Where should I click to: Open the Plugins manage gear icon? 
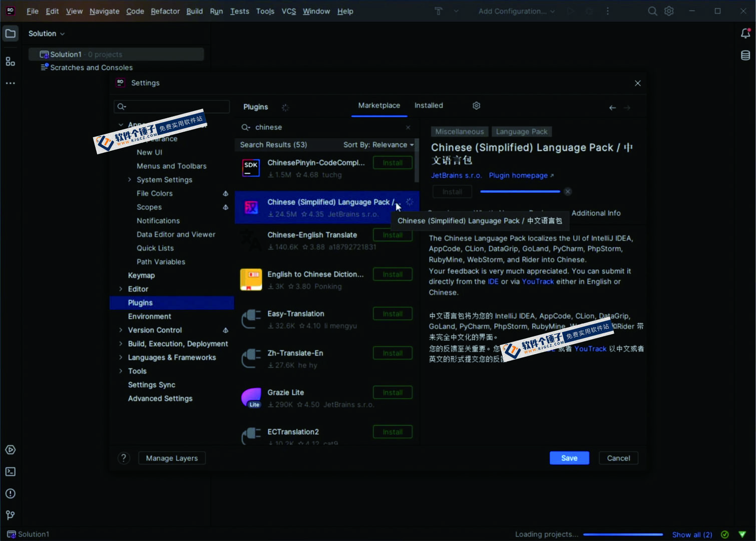point(477,106)
